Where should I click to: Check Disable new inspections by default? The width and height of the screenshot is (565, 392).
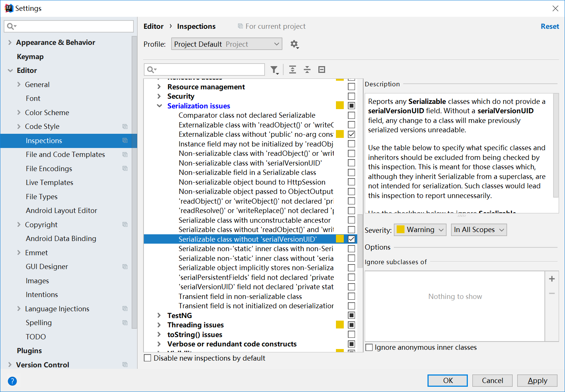pos(148,358)
